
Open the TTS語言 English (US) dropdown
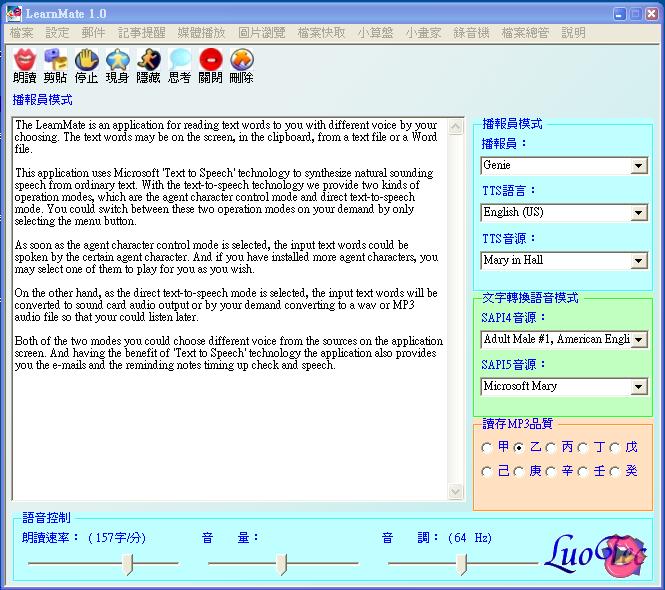(x=638, y=213)
